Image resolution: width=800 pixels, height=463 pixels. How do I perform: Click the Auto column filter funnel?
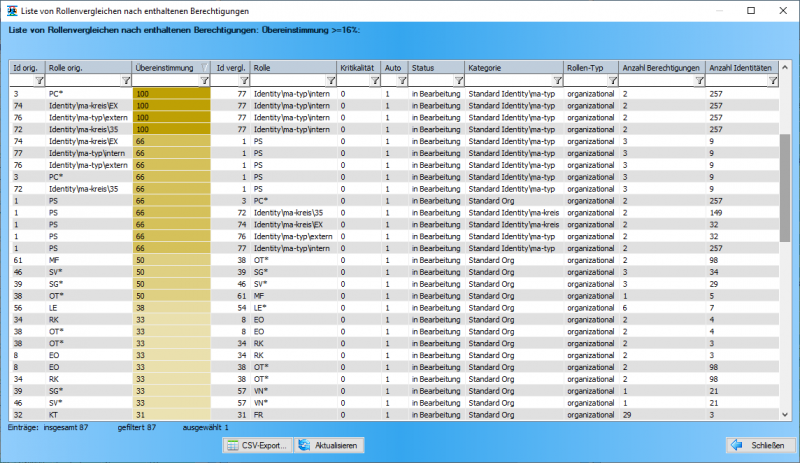click(400, 81)
